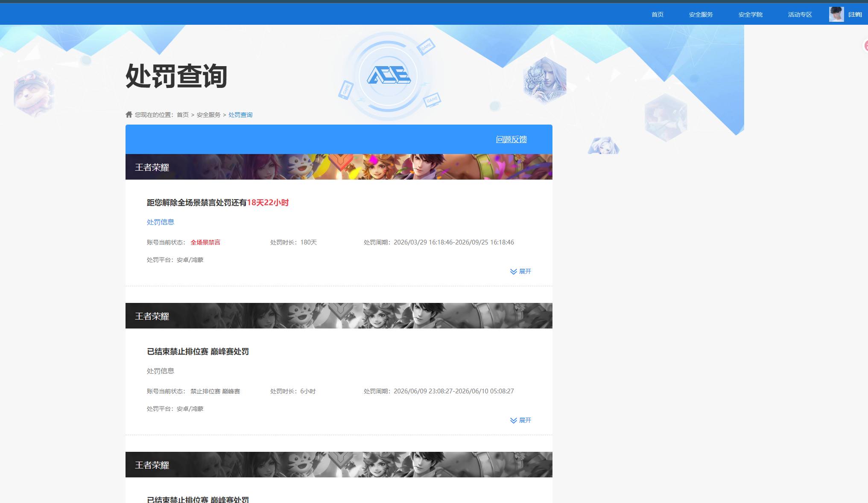Click the user avatar in the header

click(836, 14)
